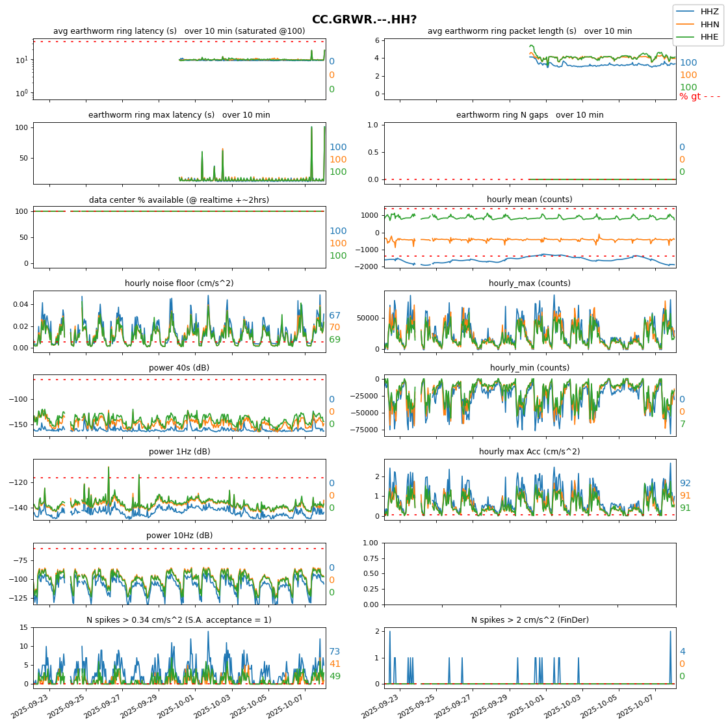
Task: Click the 'hourly noise floor' plot title
Action: point(179,283)
